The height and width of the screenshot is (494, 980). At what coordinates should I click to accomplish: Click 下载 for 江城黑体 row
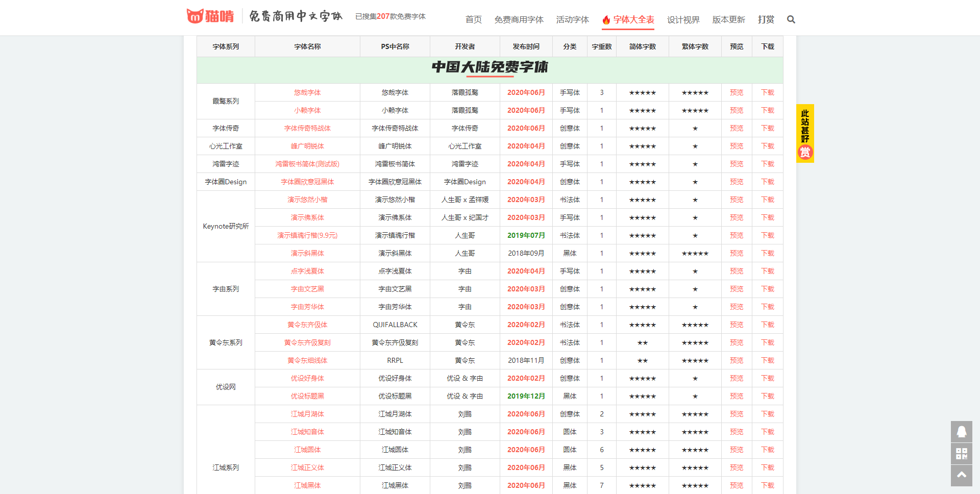768,485
